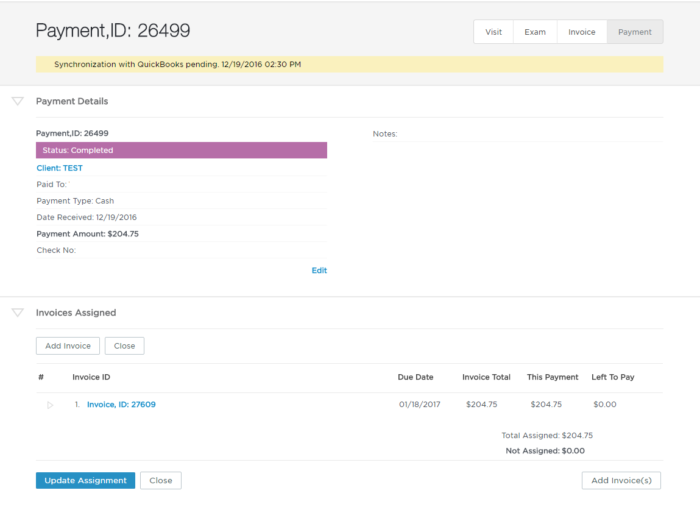The height and width of the screenshot is (507, 700).
Task: Click Date Received: 12/19/2016 text
Action: [x=87, y=217]
